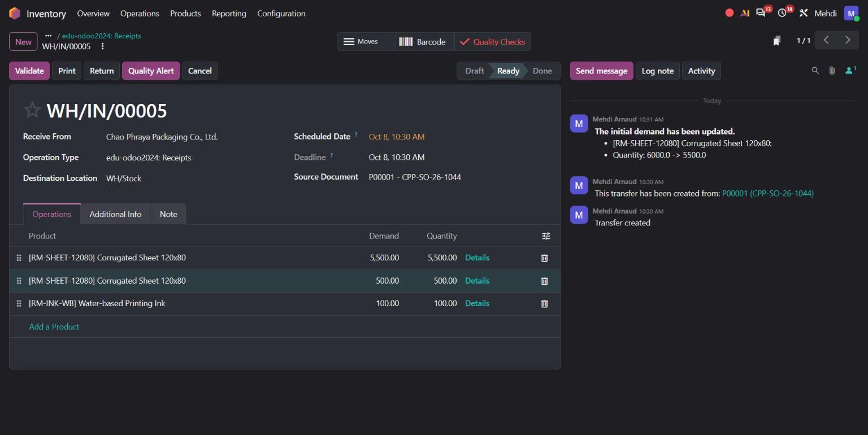Image resolution: width=868 pixels, height=435 pixels.
Task: Select the Done status stage
Action: click(x=542, y=71)
